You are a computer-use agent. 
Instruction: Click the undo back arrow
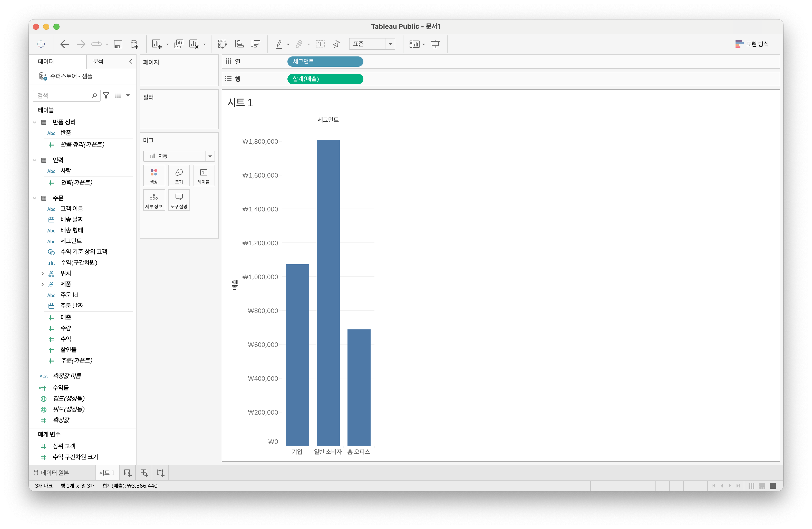64,44
